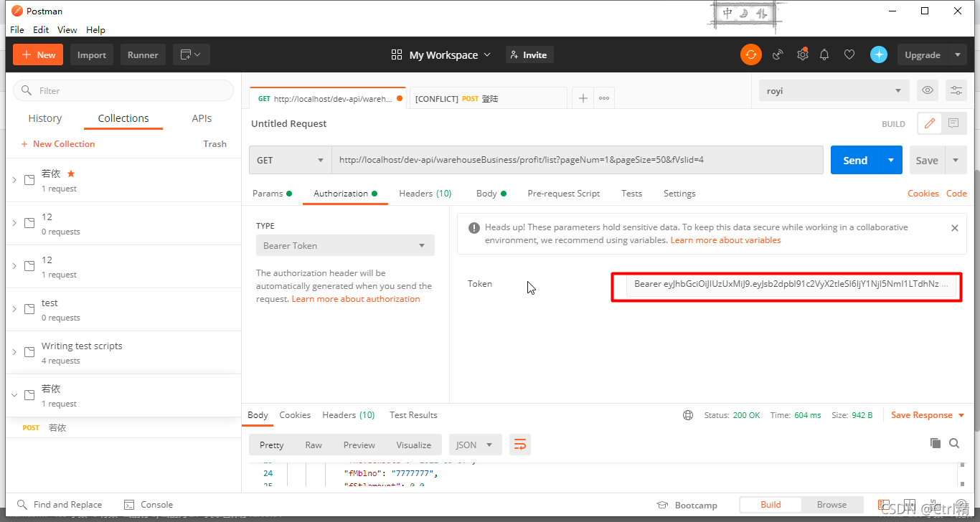Open the notifications bell icon
This screenshot has width=980, height=522.
(x=824, y=54)
